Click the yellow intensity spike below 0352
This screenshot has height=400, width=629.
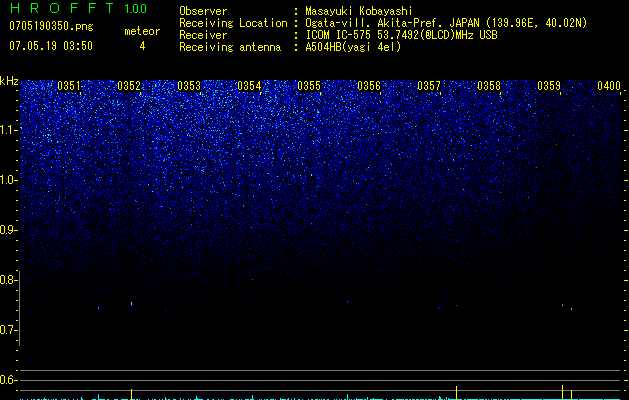click(131, 394)
